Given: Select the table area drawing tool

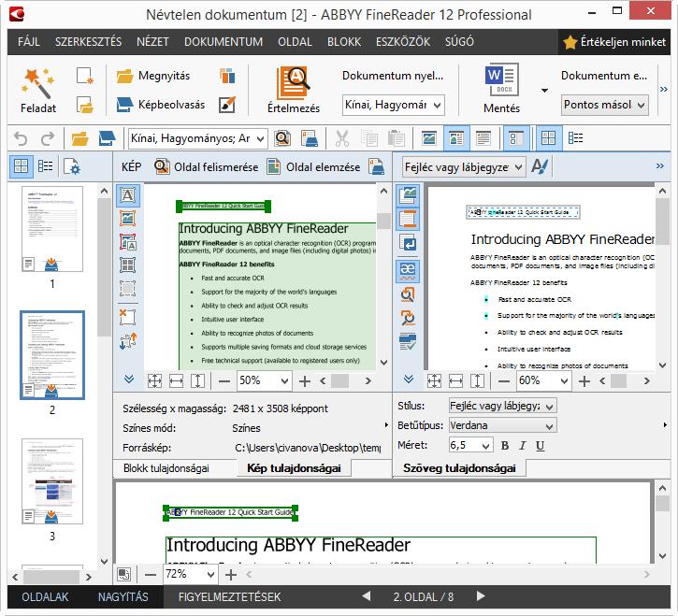Looking at the screenshot, I should 127,265.
